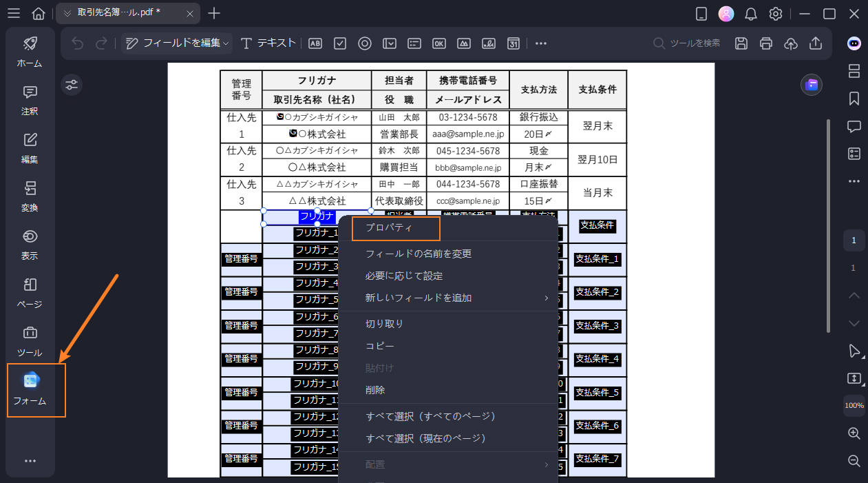
Task: Select the list box field tool
Action: click(414, 43)
